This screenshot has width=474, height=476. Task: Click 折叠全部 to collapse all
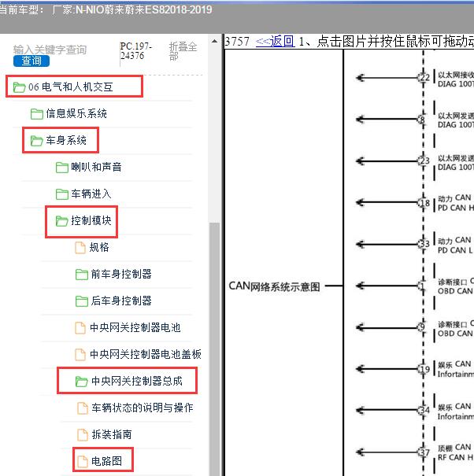coord(183,51)
